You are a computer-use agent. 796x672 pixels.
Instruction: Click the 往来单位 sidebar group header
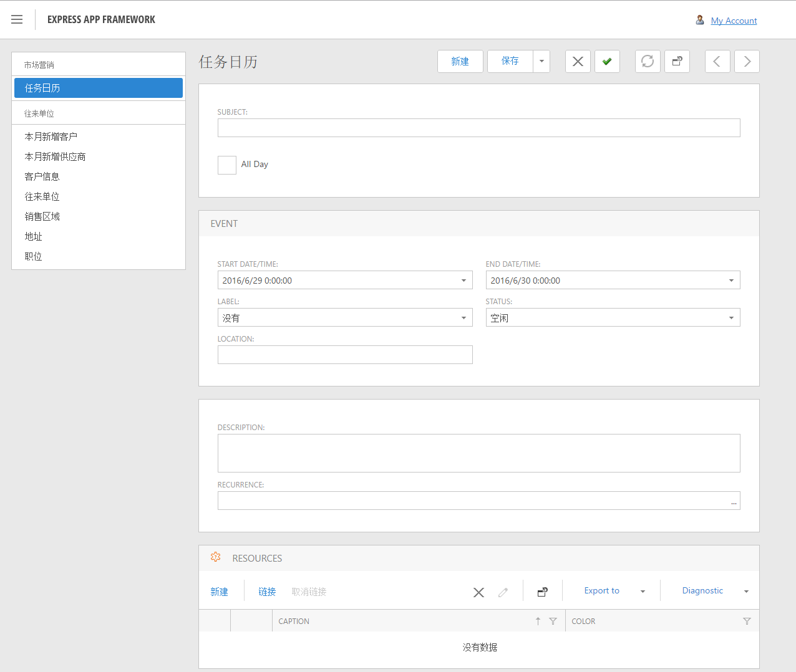point(99,113)
